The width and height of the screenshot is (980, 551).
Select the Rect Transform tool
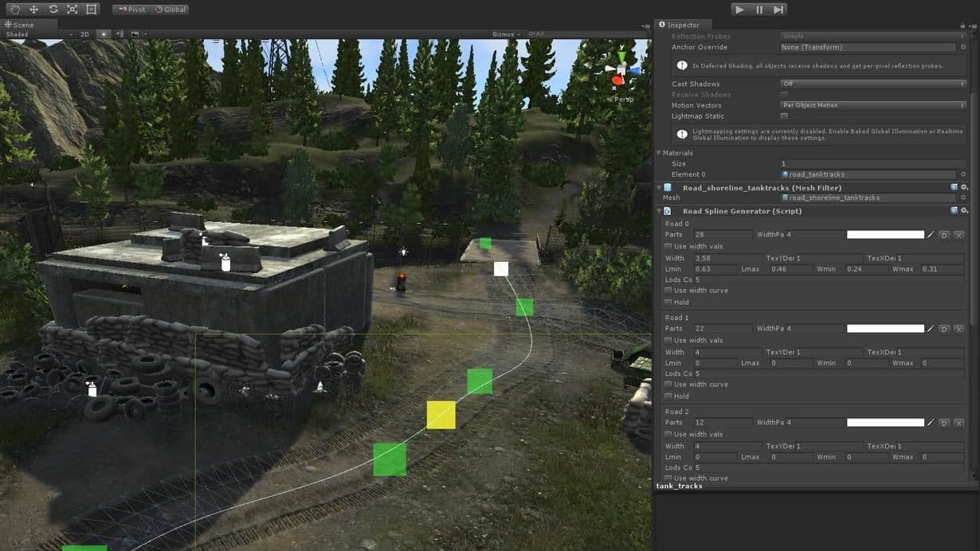[x=92, y=10]
